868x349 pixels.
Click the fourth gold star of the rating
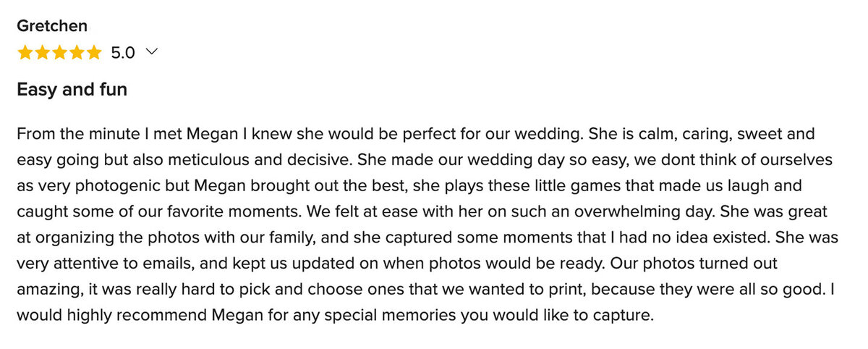77,53
